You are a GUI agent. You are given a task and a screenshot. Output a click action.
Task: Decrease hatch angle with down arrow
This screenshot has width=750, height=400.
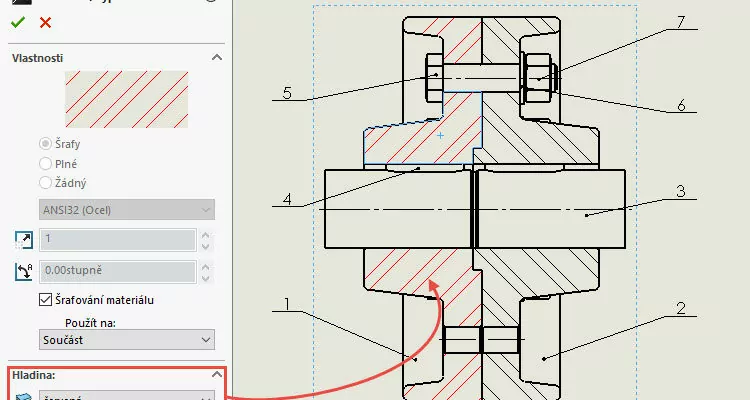point(206,278)
